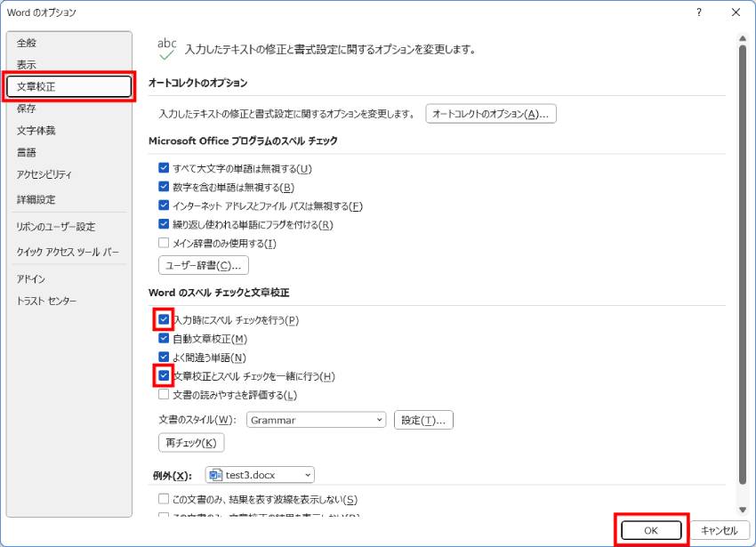Click the vertical scrollbar down arrow
The height and width of the screenshot is (547, 756).
743,510
